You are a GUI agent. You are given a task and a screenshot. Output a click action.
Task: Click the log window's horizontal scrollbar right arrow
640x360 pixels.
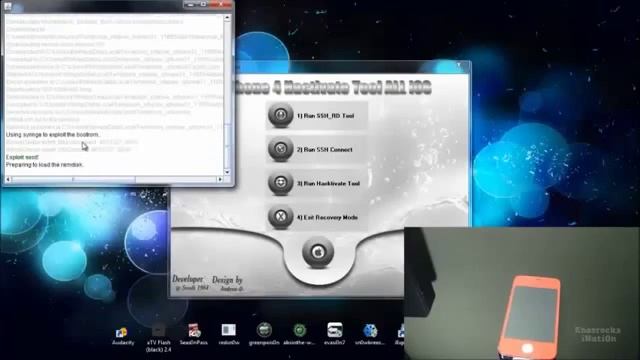220,179
